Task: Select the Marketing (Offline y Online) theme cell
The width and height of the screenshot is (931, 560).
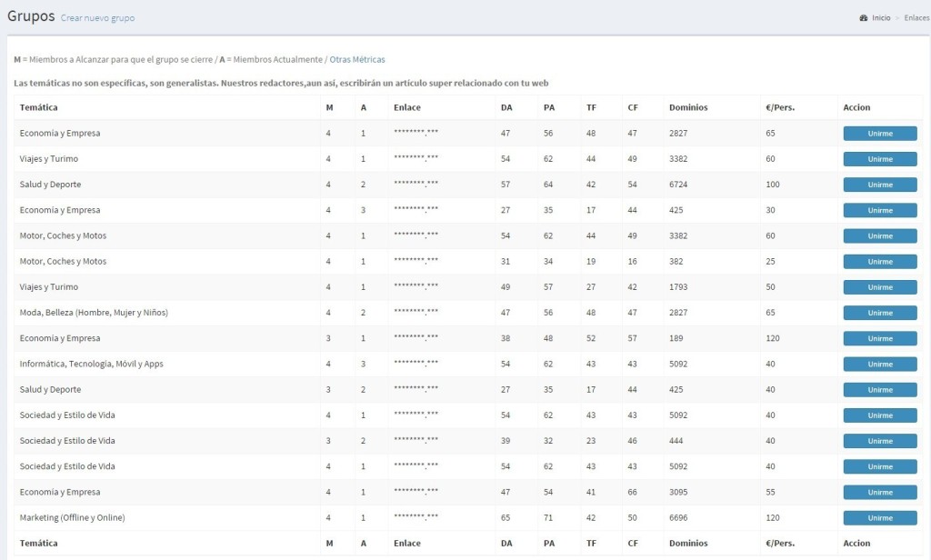Action: coord(73,518)
